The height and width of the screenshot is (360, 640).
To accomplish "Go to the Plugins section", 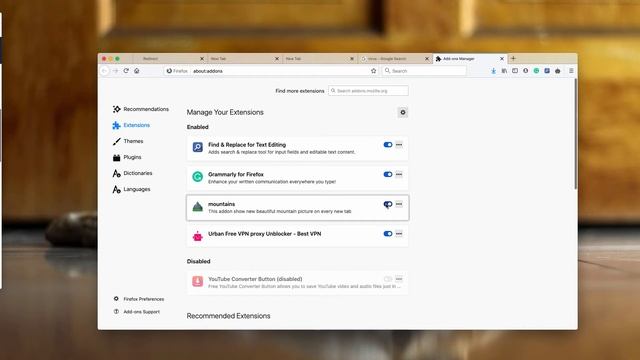I will pyautogui.click(x=127, y=157).
